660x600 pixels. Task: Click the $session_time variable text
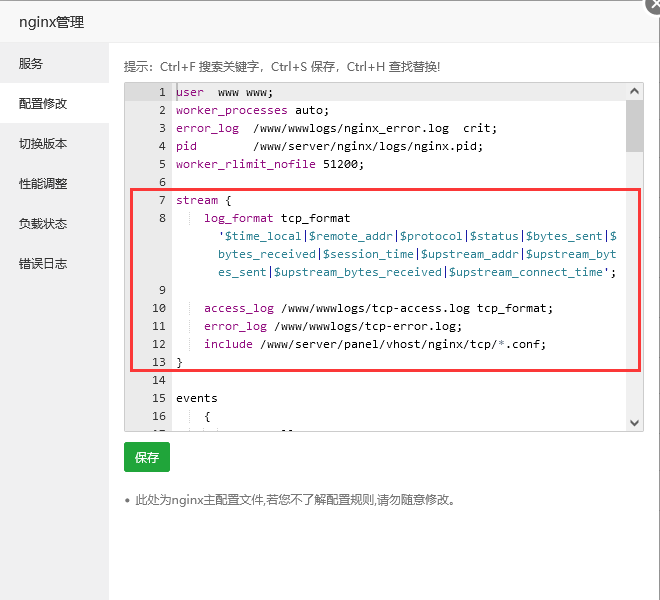point(368,254)
